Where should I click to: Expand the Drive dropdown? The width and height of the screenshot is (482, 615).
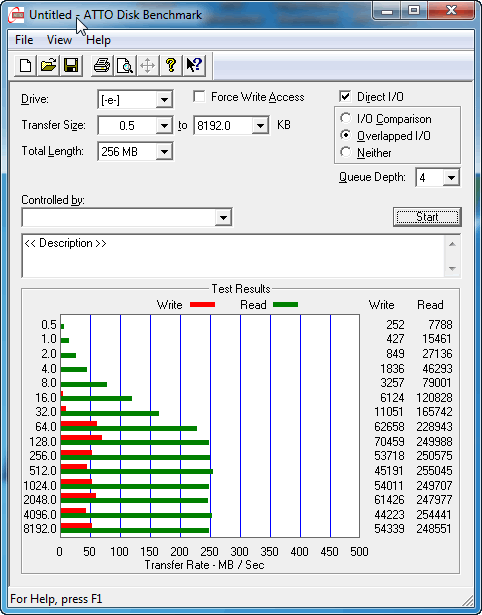point(164,100)
